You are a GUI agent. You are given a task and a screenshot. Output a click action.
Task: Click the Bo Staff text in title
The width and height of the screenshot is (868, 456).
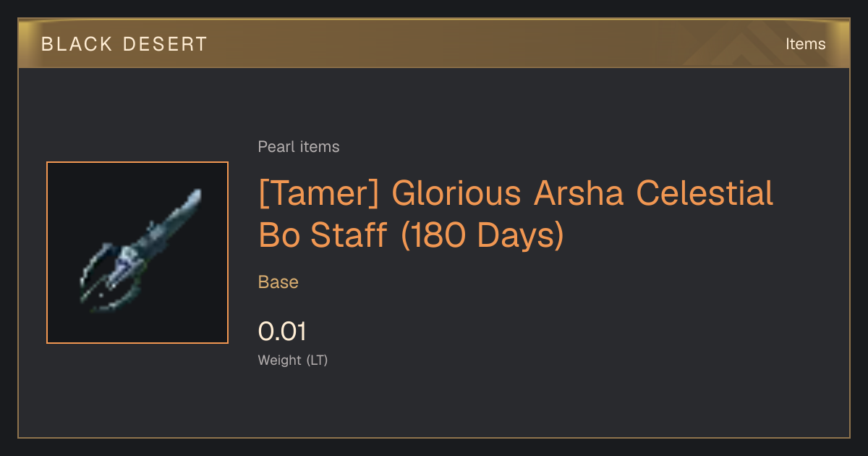[x=323, y=236]
